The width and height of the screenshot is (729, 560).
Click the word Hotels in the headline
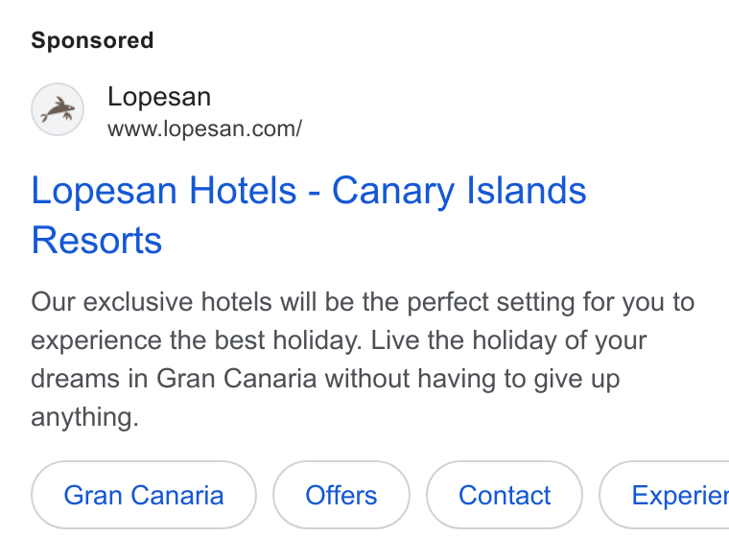pyautogui.click(x=243, y=191)
